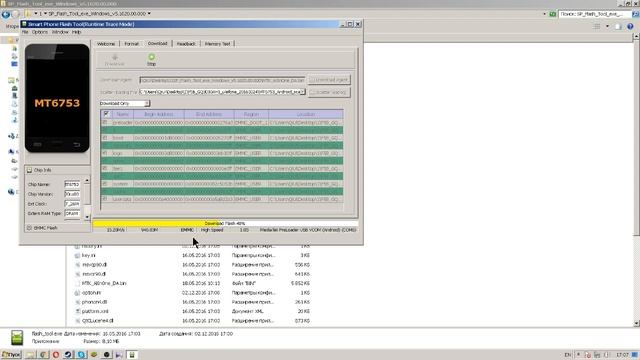640x360 pixels.
Task: Click the EN language indicator in tray
Action: point(568,355)
